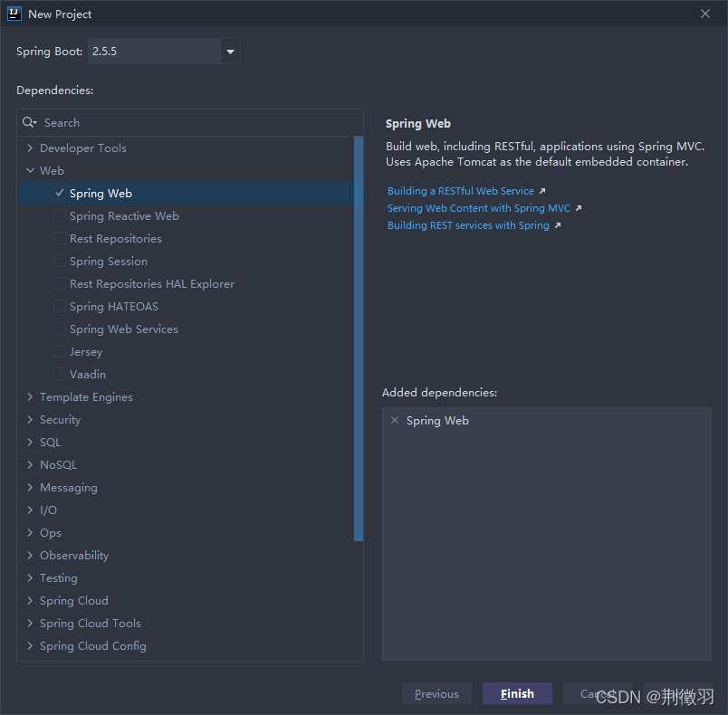Enable Rest Repositories HAL Explorer checkbox
Screen dimensions: 728x715
[x=60, y=283]
